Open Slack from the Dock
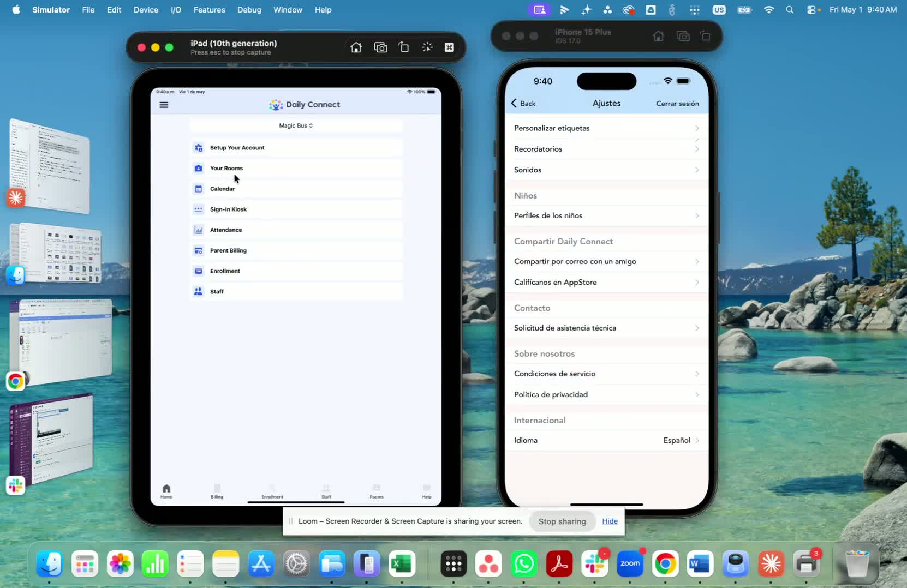The width and height of the screenshot is (907, 588). [x=594, y=564]
